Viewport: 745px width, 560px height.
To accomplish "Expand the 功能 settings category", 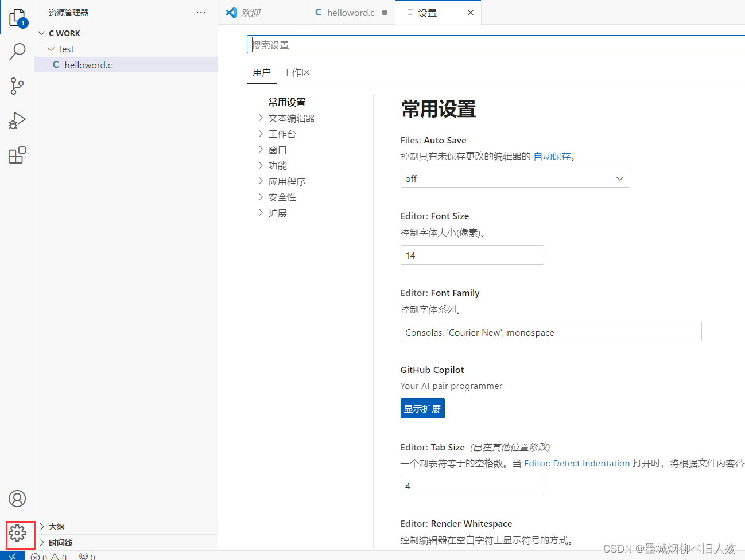I will tap(272, 165).
